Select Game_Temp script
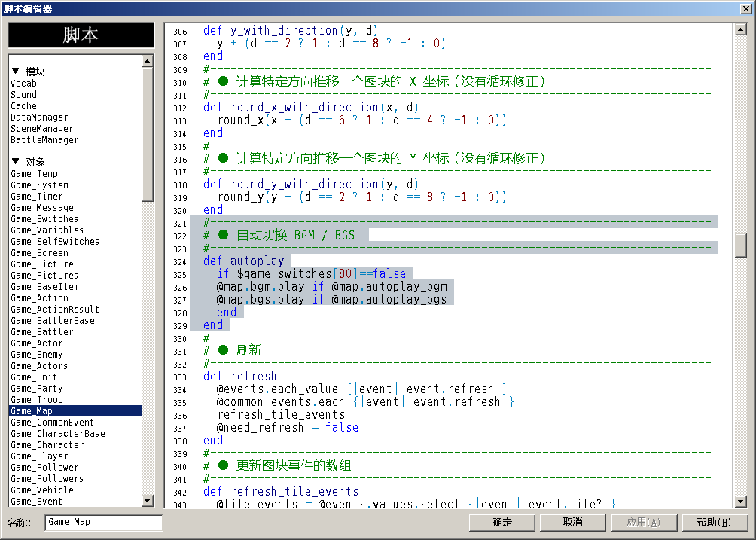This screenshot has width=756, height=540. click(x=34, y=173)
